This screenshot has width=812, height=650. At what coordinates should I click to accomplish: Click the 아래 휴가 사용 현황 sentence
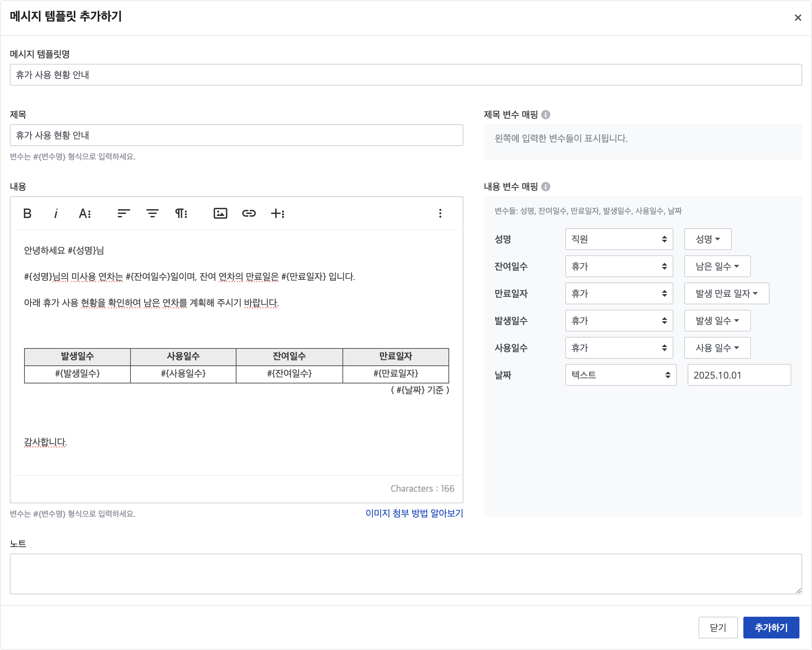[152, 303]
